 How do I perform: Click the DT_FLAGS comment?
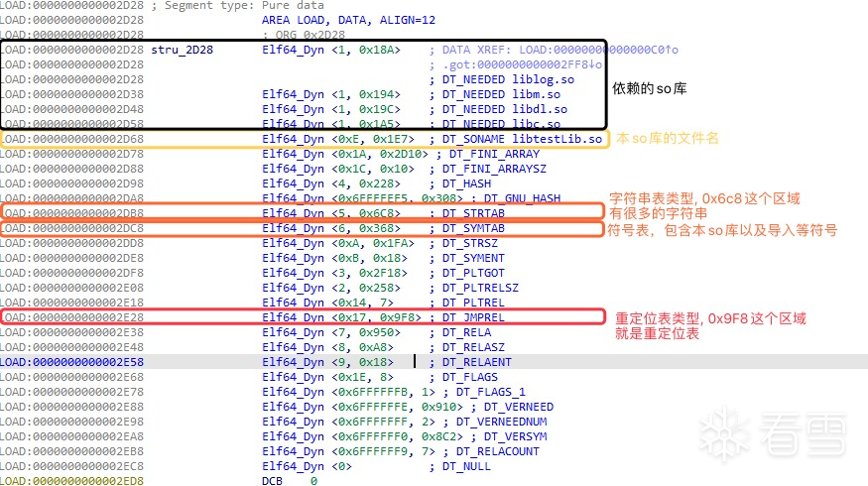(469, 378)
